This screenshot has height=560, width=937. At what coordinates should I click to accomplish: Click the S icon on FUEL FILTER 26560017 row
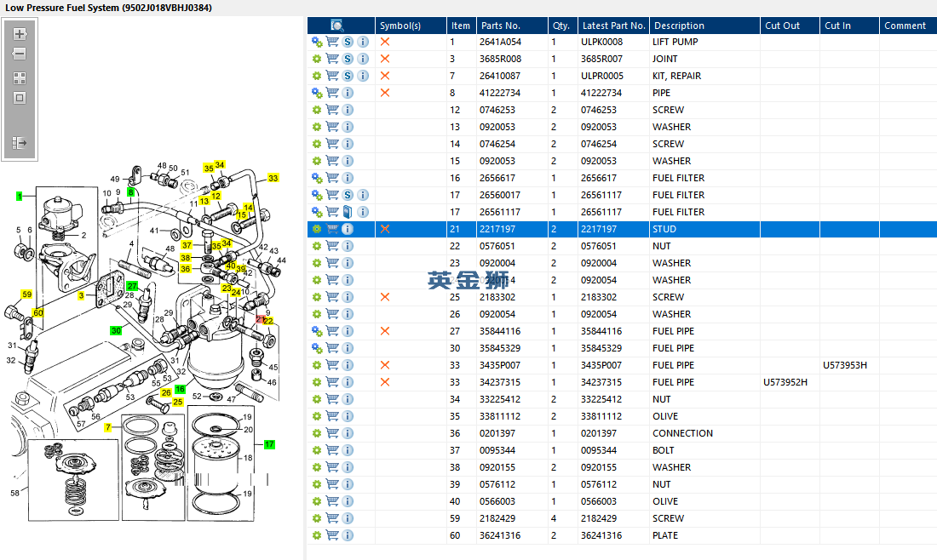348,195
